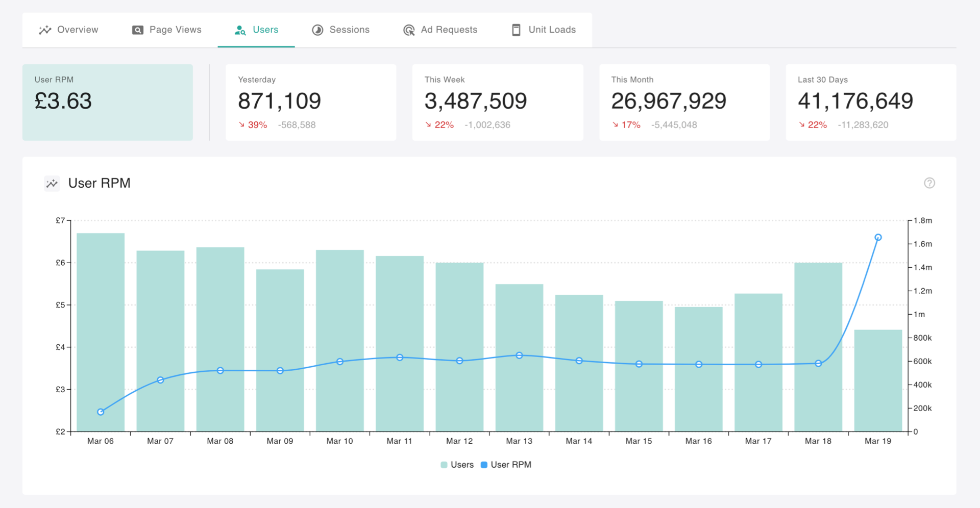Switch to the Overview tab
Screen dimensions: 980x508
(69, 30)
